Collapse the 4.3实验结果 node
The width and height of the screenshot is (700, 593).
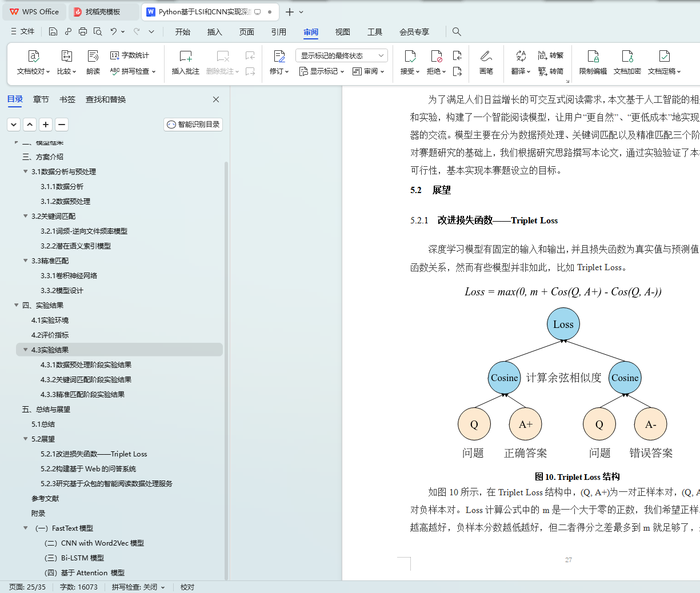25,350
